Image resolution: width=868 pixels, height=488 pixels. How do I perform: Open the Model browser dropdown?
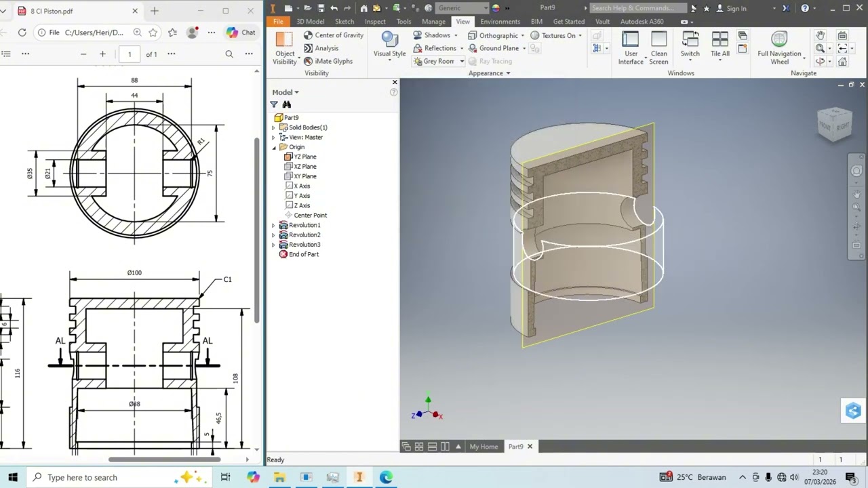[x=285, y=92]
